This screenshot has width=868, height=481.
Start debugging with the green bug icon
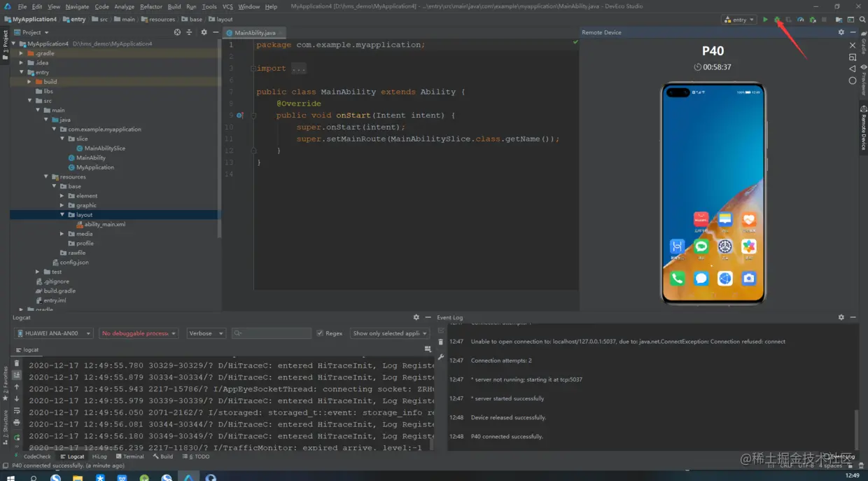pyautogui.click(x=777, y=20)
